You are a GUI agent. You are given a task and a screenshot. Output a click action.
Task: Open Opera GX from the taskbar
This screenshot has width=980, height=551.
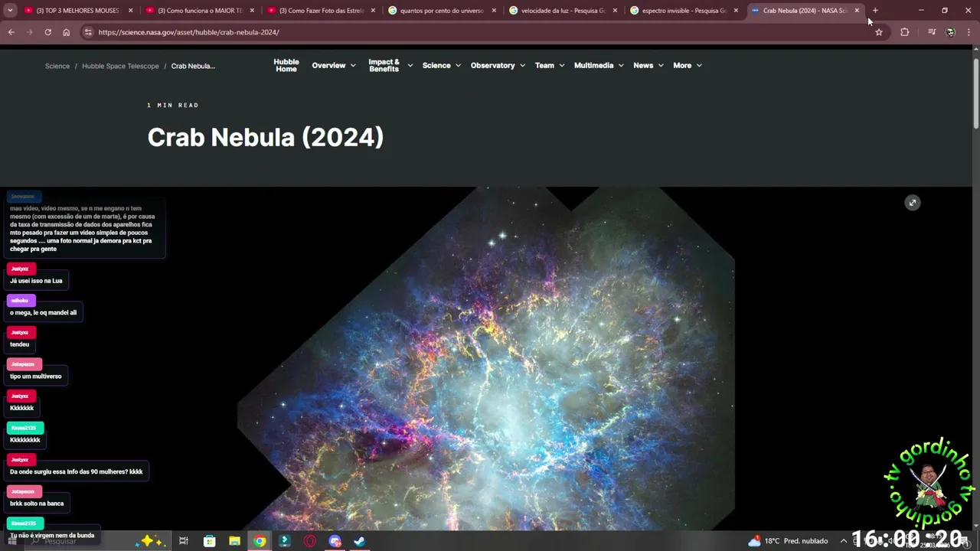tap(310, 541)
